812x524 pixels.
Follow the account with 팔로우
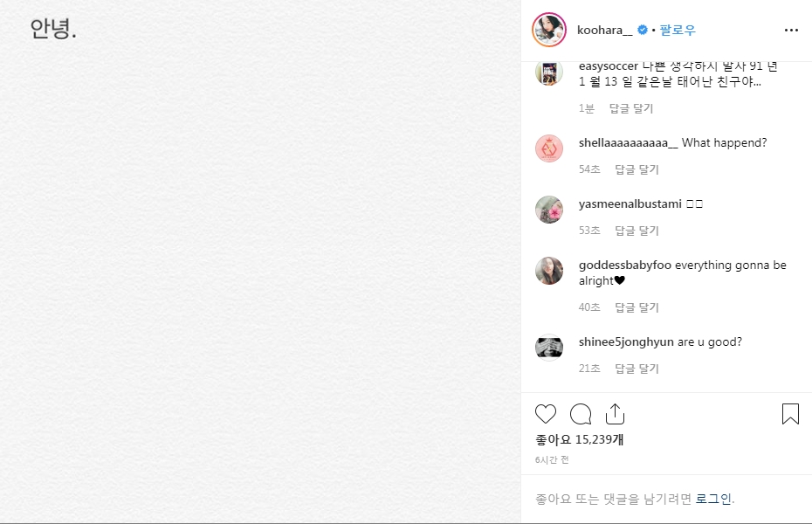click(x=678, y=30)
